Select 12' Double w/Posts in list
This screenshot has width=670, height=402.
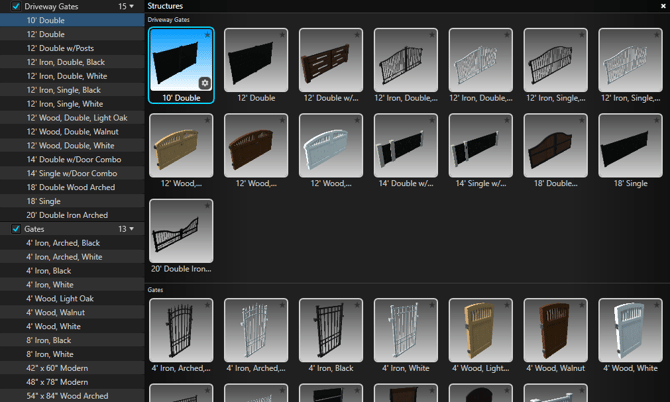62,48
